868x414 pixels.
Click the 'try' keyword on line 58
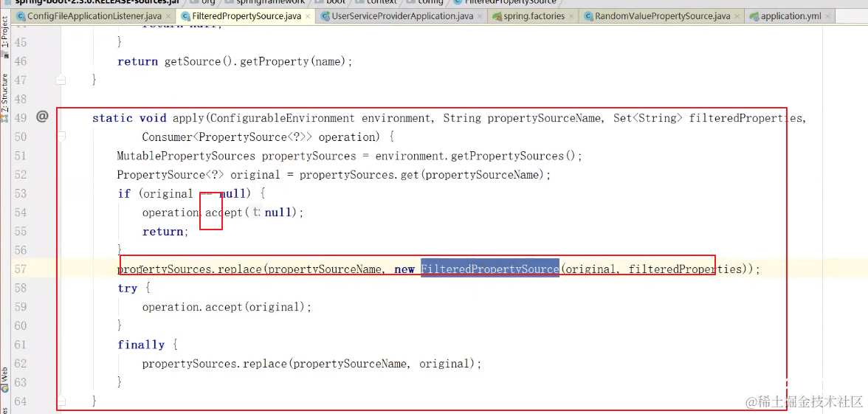click(127, 289)
